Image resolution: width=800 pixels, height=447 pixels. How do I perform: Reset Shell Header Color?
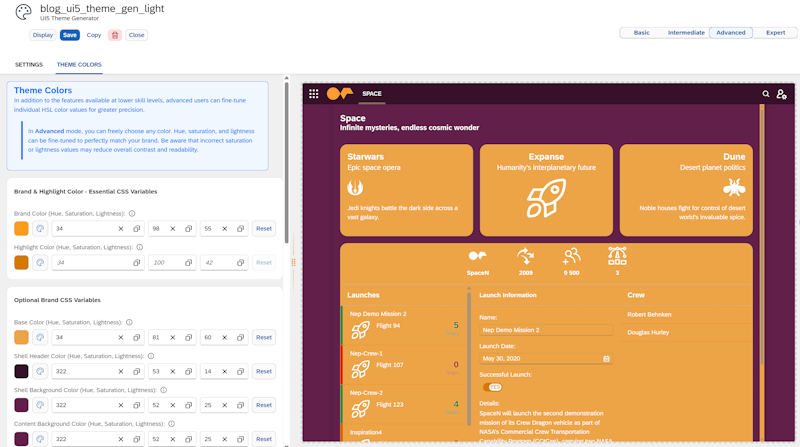tap(264, 371)
